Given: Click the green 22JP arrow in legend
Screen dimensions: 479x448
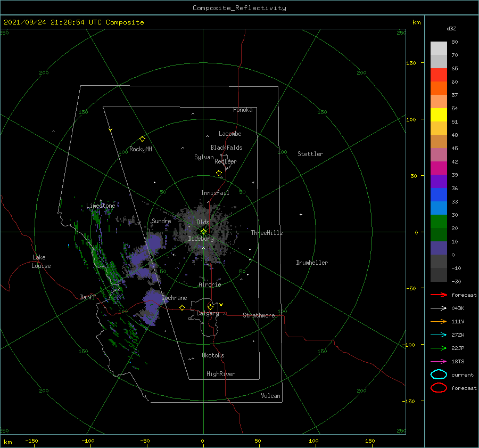Looking at the screenshot, I should pos(439,348).
